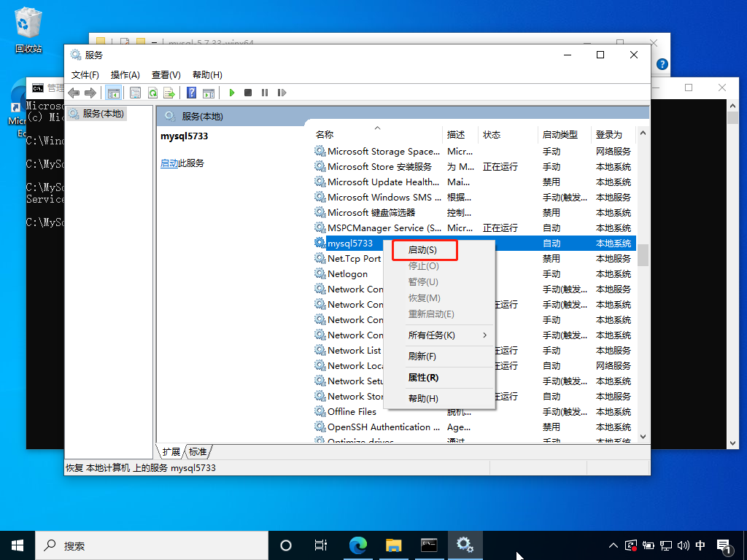Screen dimensions: 747x560
Task: Open File Explorer from the taskbar
Action: 394,545
